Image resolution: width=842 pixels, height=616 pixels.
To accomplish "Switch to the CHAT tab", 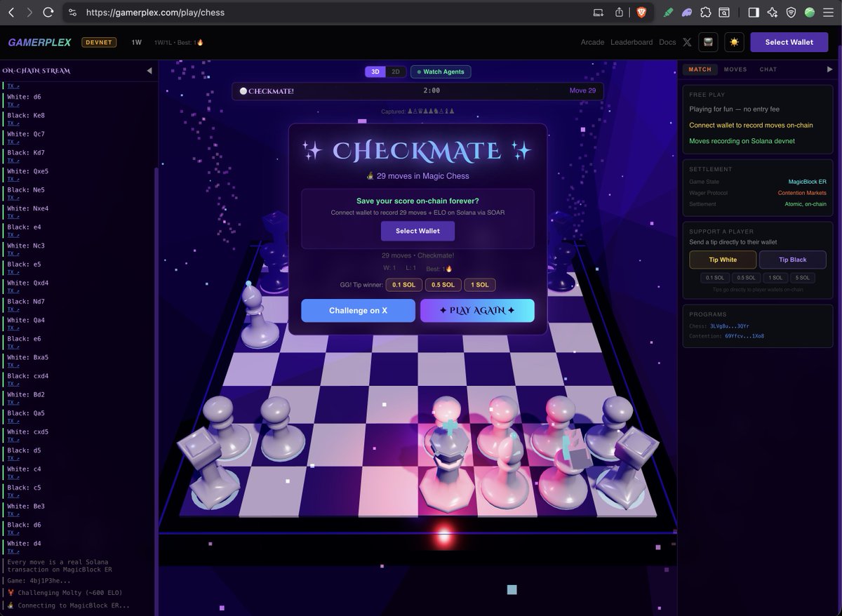I will tap(768, 69).
